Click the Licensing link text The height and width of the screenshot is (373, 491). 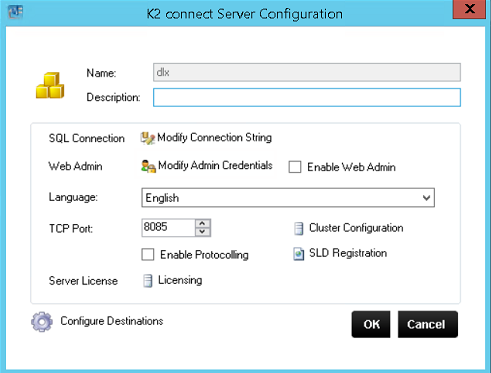click(180, 280)
